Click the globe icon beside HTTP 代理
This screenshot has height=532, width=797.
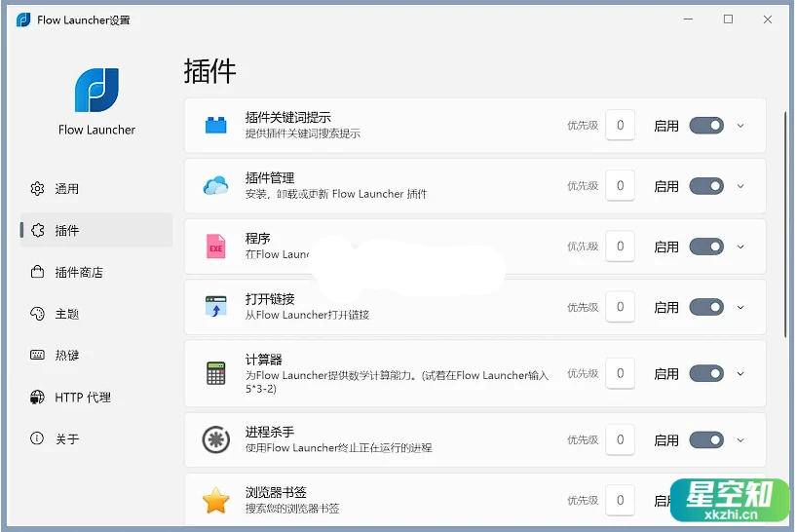(37, 397)
